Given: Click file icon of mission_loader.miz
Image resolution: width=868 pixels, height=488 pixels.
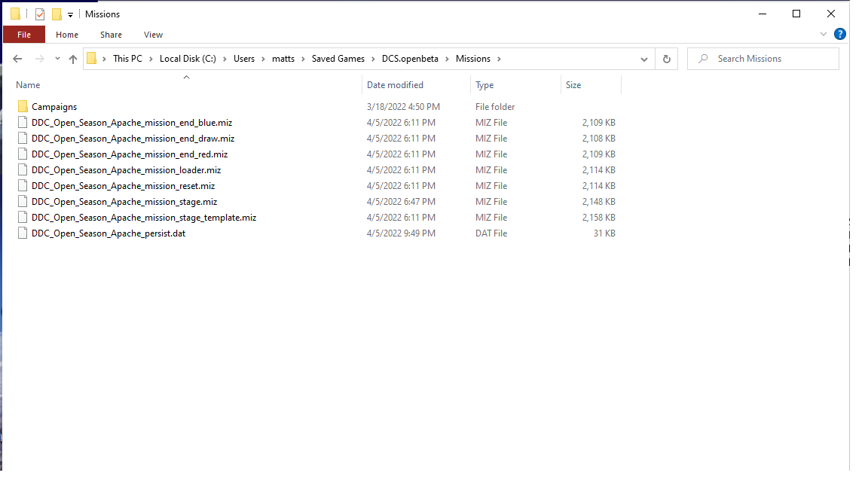Looking at the screenshot, I should coord(23,170).
